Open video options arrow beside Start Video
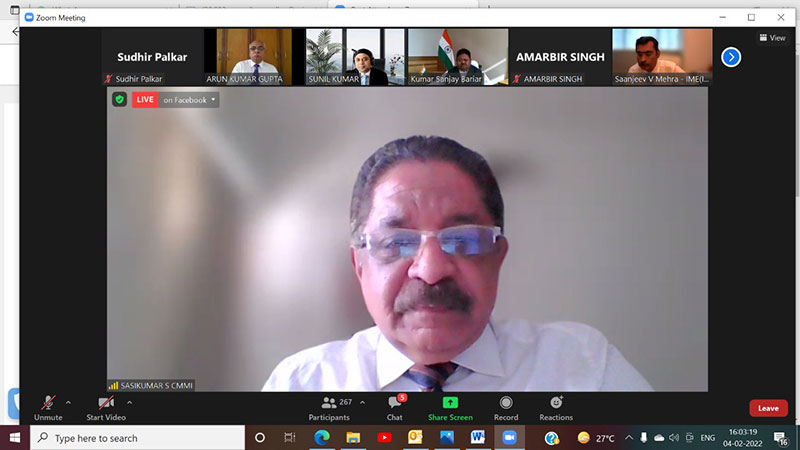Viewport: 800px width, 450px height. coord(129,403)
